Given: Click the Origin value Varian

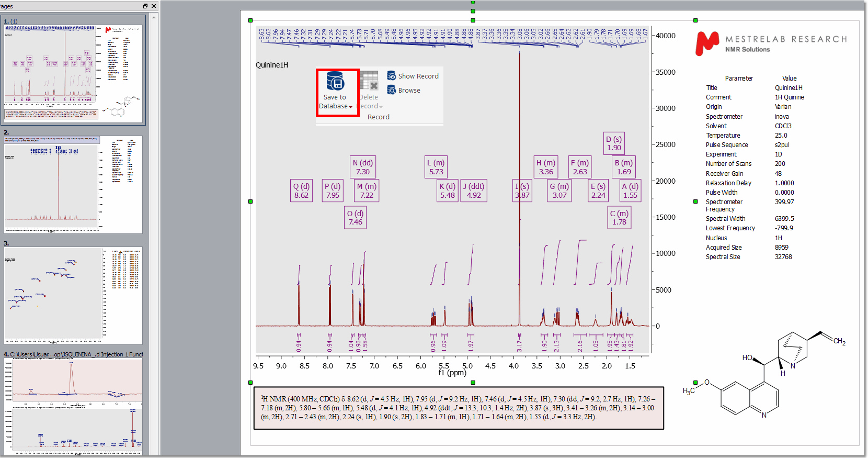Looking at the screenshot, I should click(x=783, y=106).
